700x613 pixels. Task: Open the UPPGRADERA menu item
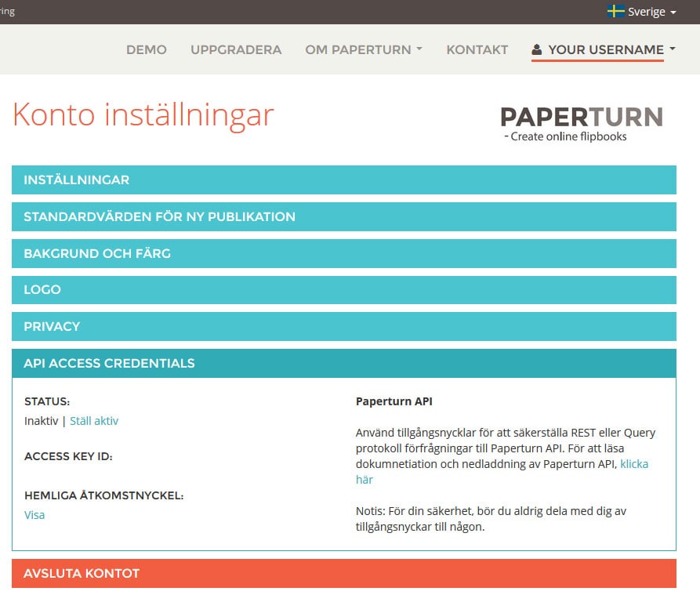236,49
